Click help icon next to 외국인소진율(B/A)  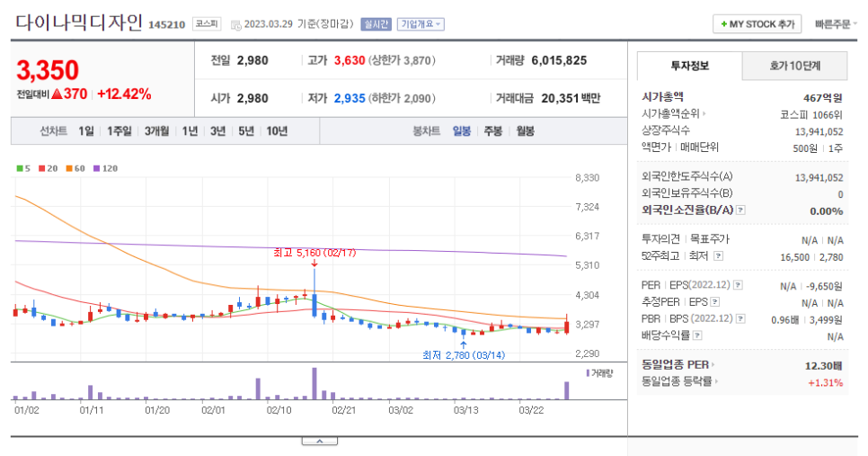740,210
